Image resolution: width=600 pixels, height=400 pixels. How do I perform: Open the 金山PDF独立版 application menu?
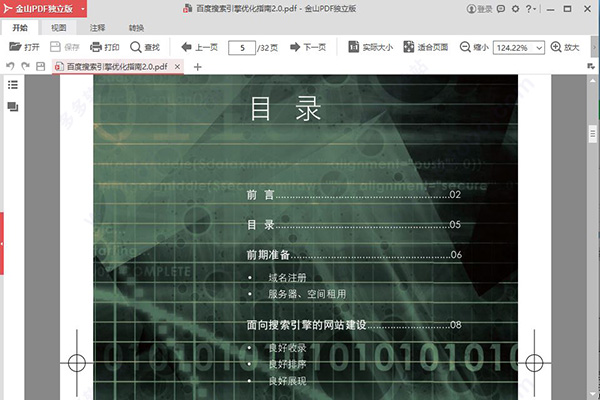coord(31,9)
